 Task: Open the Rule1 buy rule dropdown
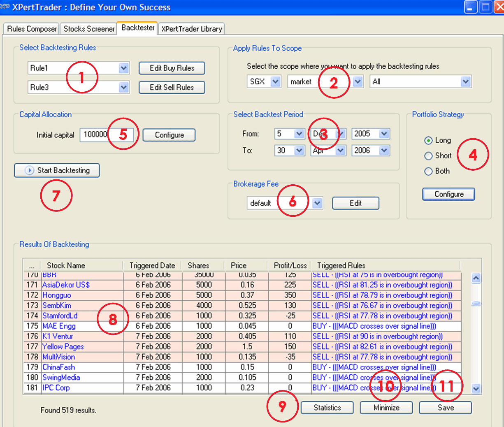pyautogui.click(x=123, y=68)
